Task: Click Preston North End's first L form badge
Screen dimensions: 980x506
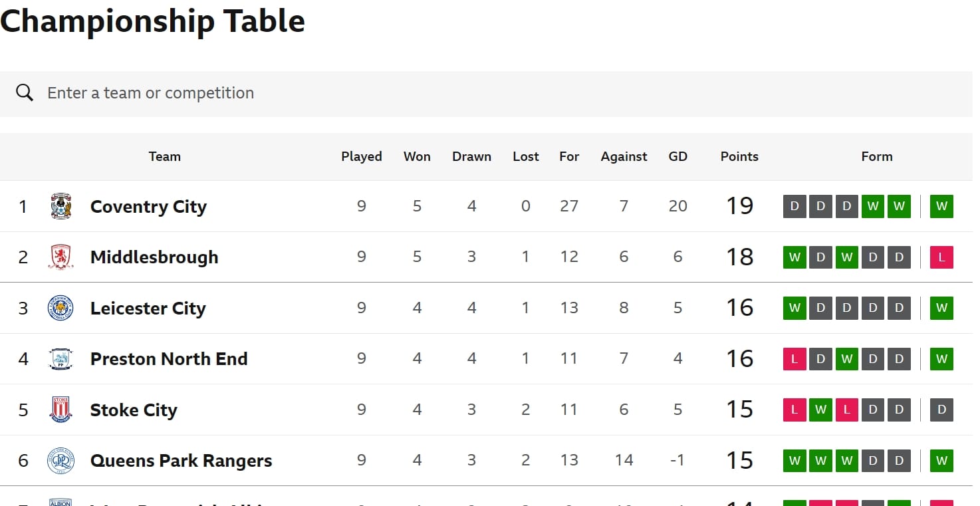Action: click(x=795, y=359)
